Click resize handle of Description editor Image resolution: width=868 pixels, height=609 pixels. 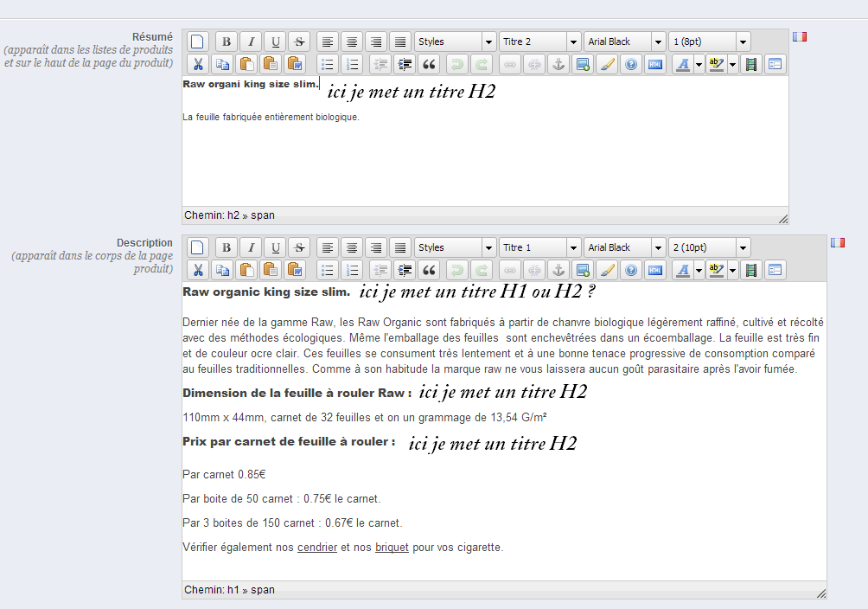[x=821, y=593]
